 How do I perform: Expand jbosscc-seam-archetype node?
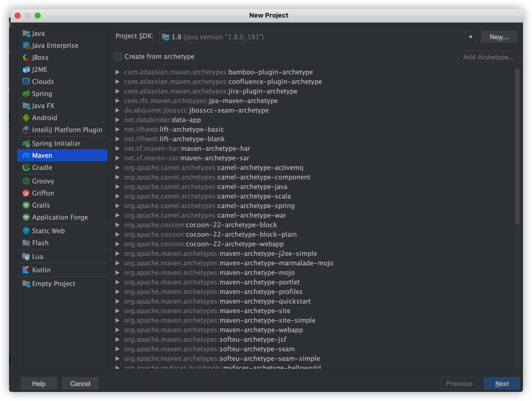pyautogui.click(x=117, y=110)
